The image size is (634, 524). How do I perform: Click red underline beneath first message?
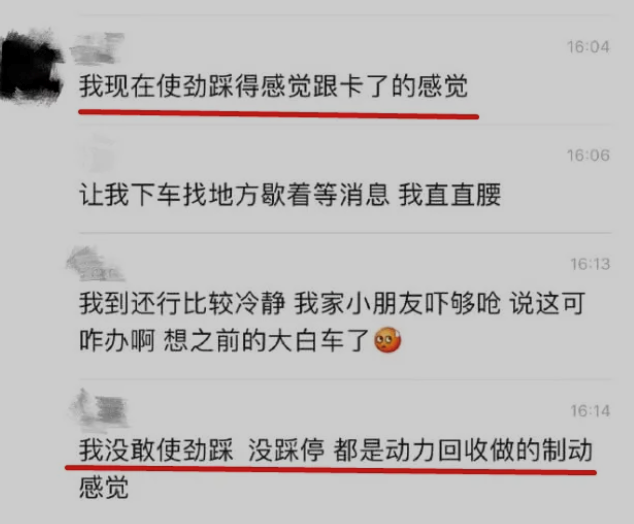(279, 114)
